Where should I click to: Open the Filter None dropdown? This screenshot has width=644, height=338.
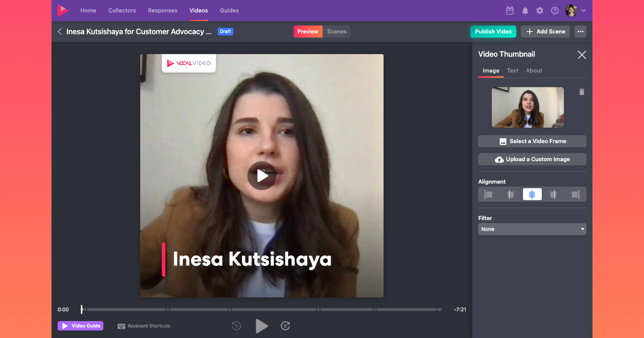pos(532,229)
